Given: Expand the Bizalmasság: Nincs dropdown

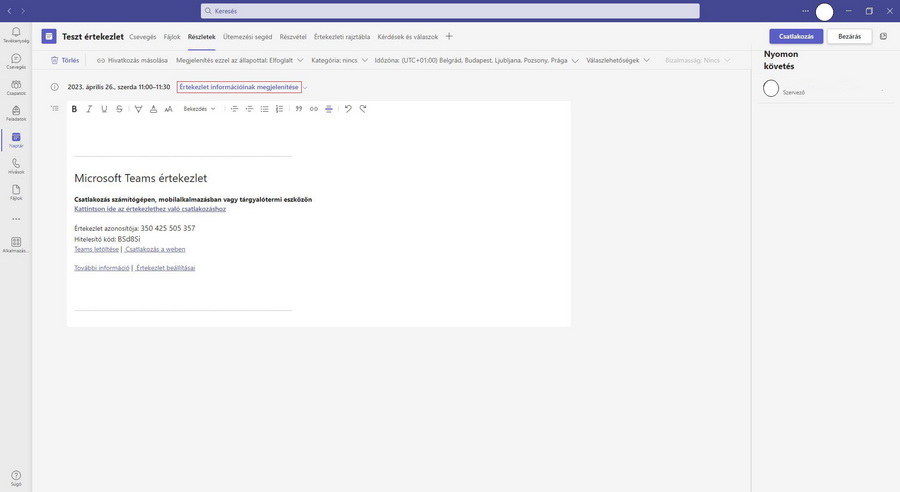Looking at the screenshot, I should coord(697,60).
